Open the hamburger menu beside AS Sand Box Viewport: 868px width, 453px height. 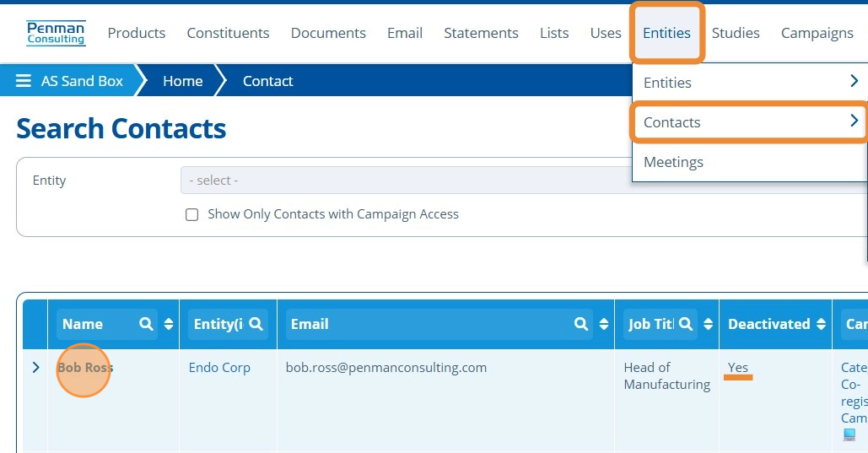click(x=24, y=81)
